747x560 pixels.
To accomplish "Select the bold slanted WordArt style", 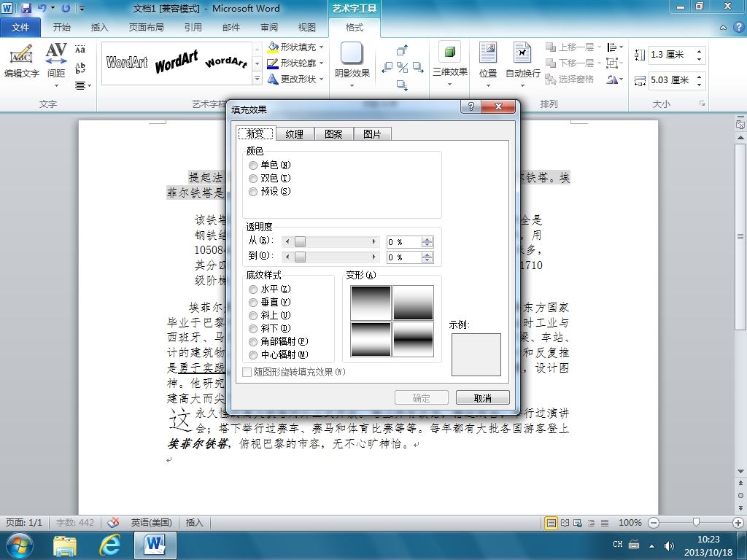I will click(177, 62).
